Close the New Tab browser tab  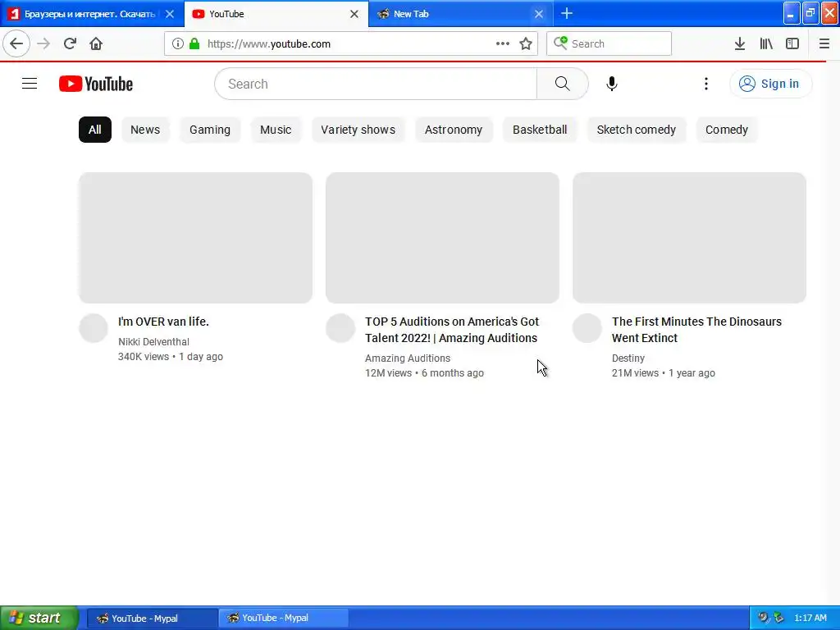539,14
